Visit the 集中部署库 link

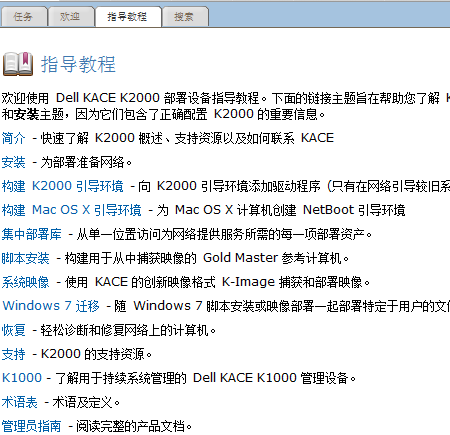click(32, 234)
